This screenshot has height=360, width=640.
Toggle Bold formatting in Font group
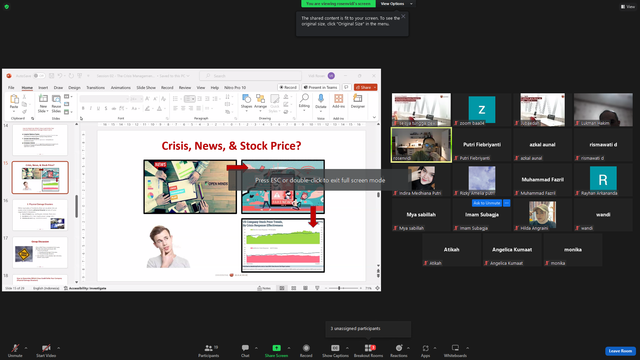point(83,109)
